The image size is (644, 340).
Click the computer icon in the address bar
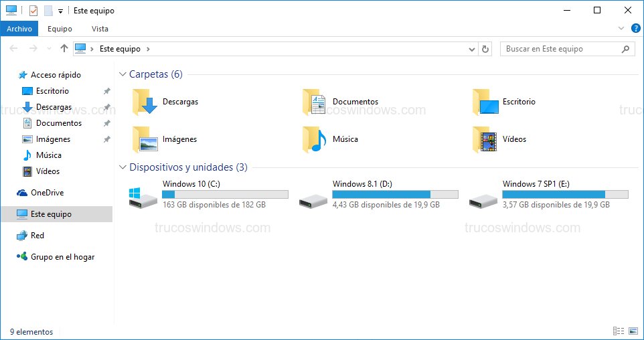coord(80,48)
